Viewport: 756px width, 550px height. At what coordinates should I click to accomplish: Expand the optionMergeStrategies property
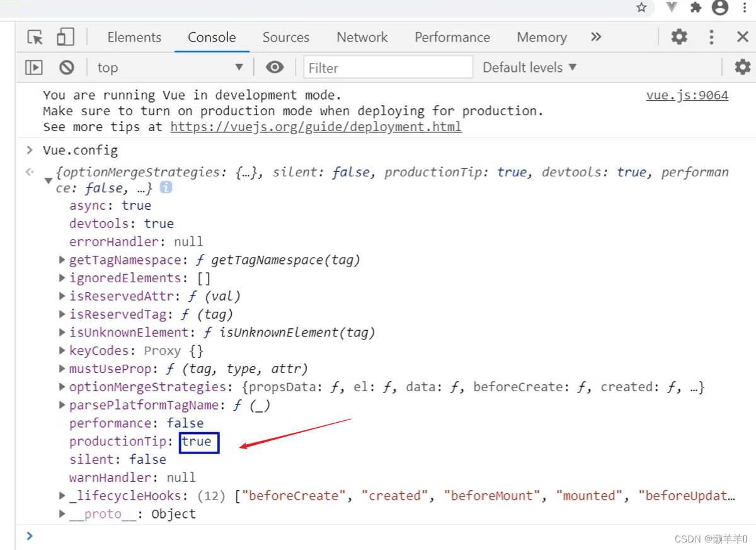click(62, 387)
